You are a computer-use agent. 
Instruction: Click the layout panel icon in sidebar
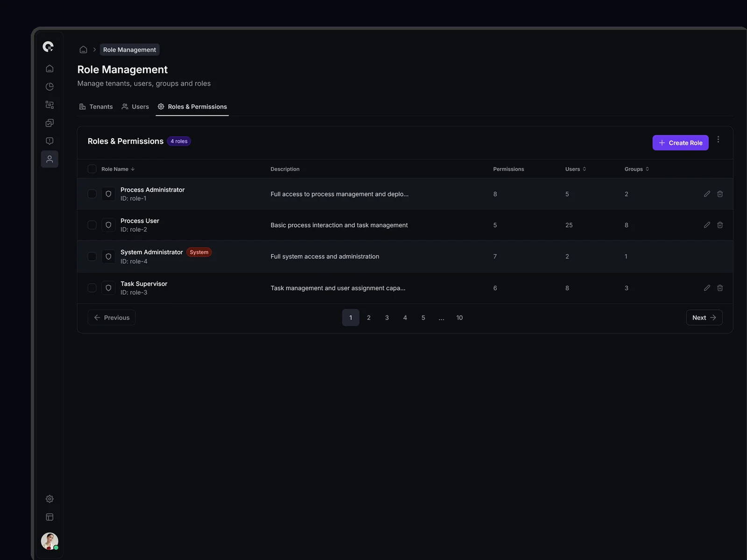[49, 517]
